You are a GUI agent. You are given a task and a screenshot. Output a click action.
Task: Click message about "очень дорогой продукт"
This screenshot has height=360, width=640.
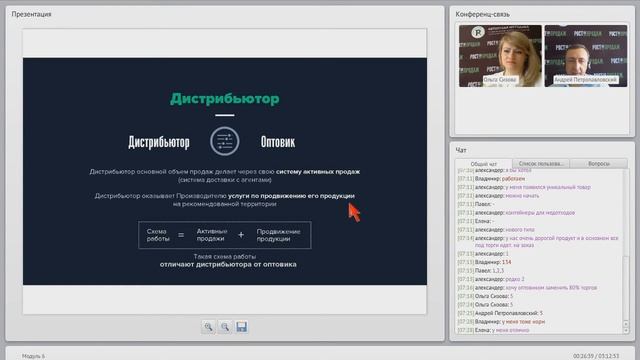[x=538, y=242]
